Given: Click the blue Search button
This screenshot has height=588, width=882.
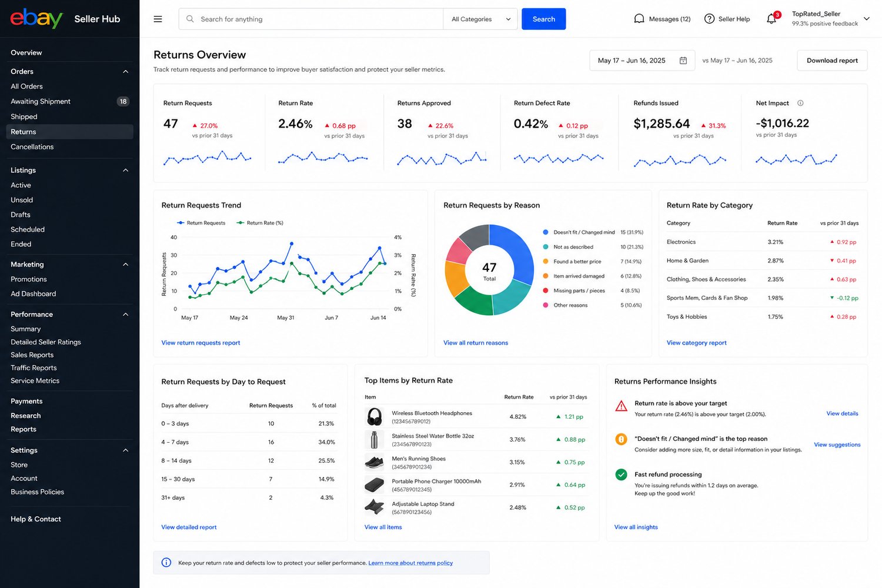Looking at the screenshot, I should [x=544, y=19].
